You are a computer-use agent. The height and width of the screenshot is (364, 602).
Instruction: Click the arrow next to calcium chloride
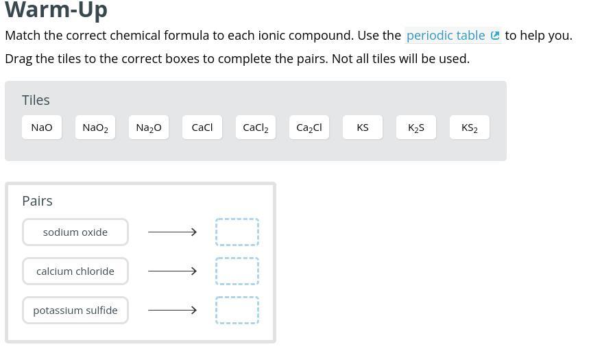[173, 271]
